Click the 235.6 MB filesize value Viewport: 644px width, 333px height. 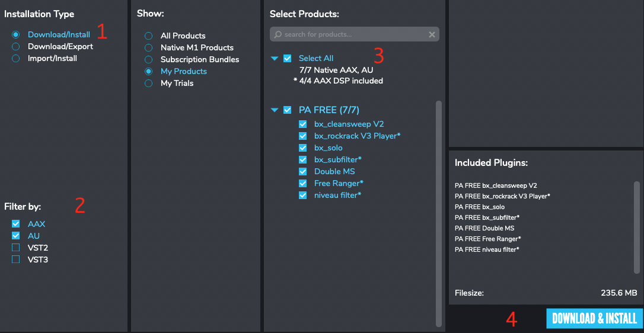point(619,293)
